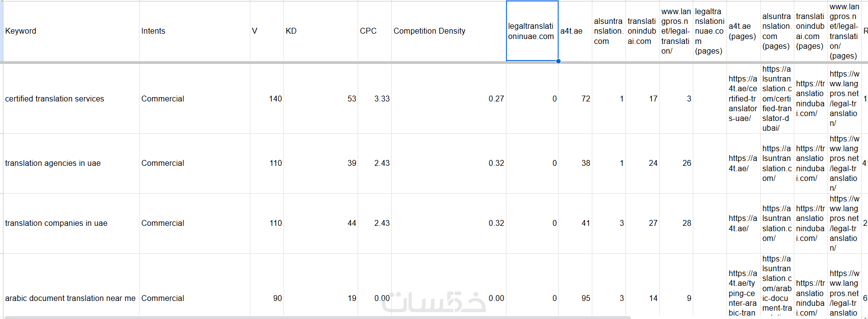Select volume 110 for translation agencies in uae
The image size is (868, 319).
(266, 163)
